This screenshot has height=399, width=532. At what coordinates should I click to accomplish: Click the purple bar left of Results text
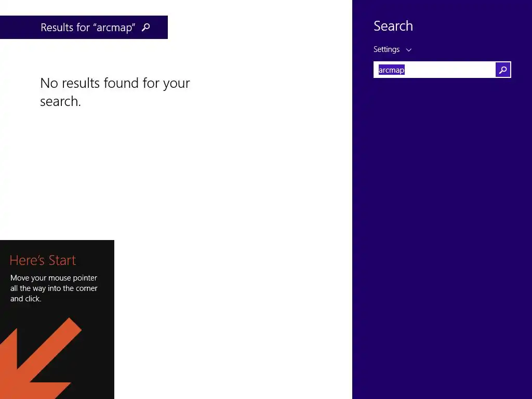point(20,27)
